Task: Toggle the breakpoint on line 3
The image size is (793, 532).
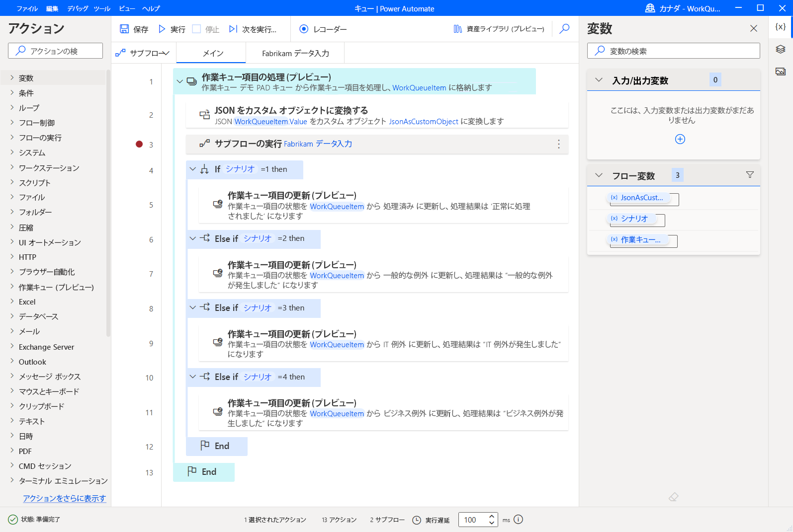Action: coord(139,144)
